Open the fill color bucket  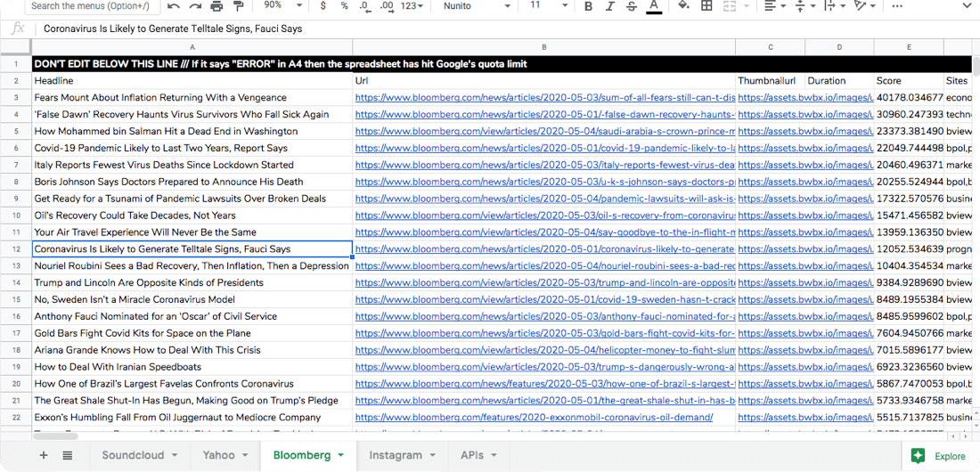683,6
